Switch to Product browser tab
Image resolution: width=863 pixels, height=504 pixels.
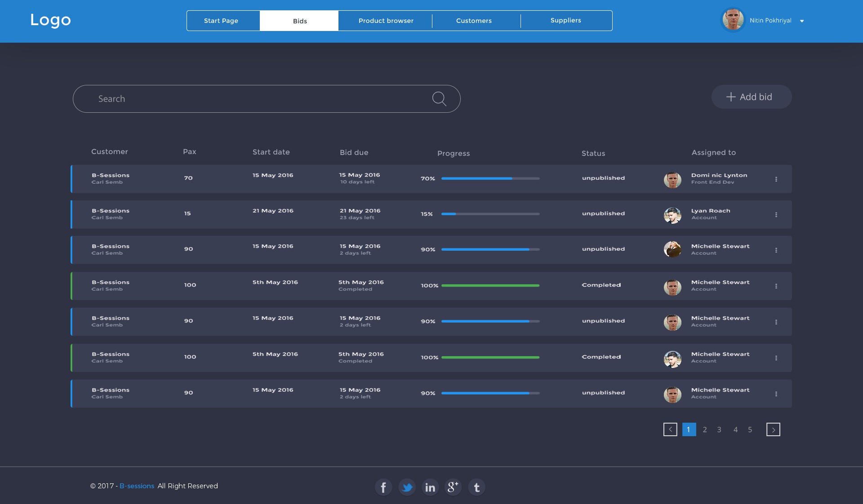coord(386,21)
